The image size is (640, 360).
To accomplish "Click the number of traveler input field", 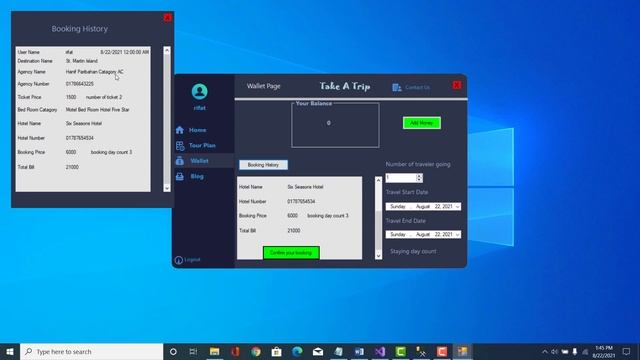I will [400, 178].
